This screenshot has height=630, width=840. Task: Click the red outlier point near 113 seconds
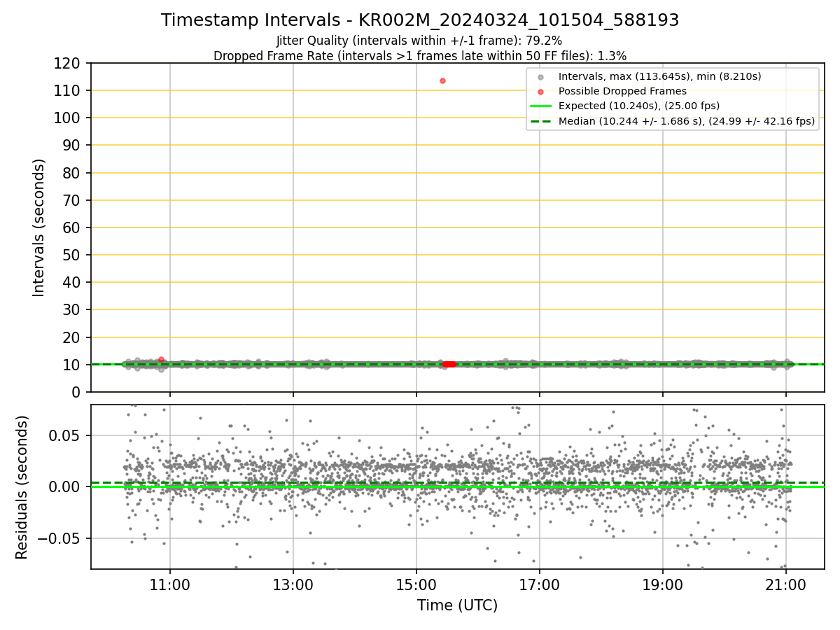tap(442, 80)
